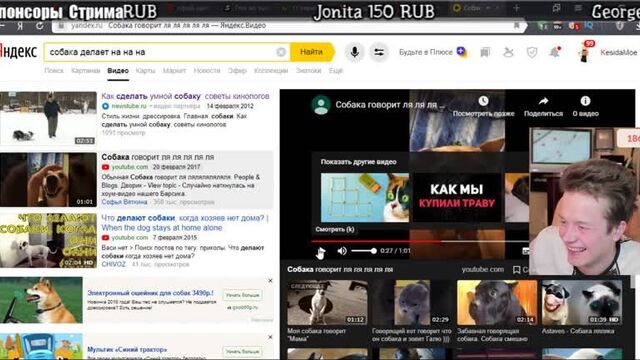The image size is (640, 360).
Task: Click the yellow Найти search button
Action: point(312,52)
